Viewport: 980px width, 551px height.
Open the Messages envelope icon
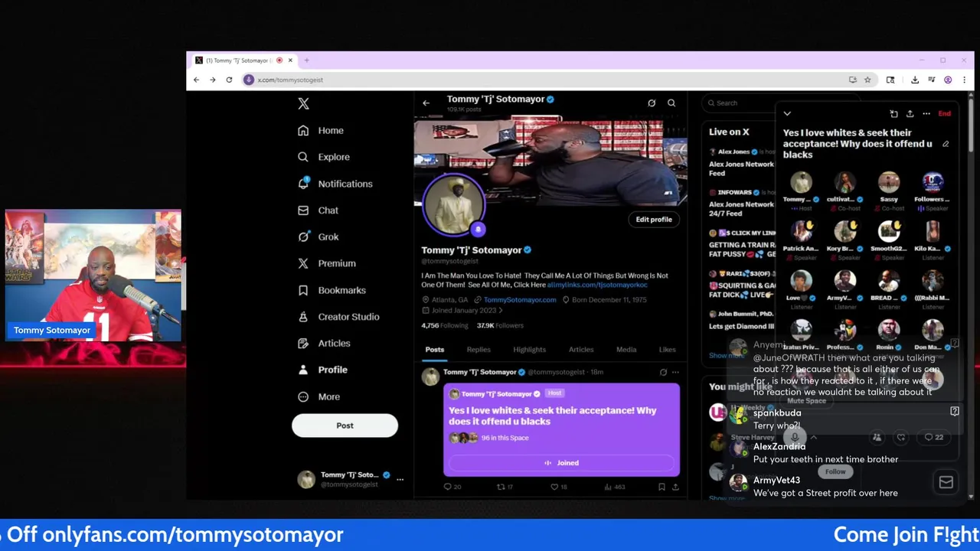pos(946,482)
